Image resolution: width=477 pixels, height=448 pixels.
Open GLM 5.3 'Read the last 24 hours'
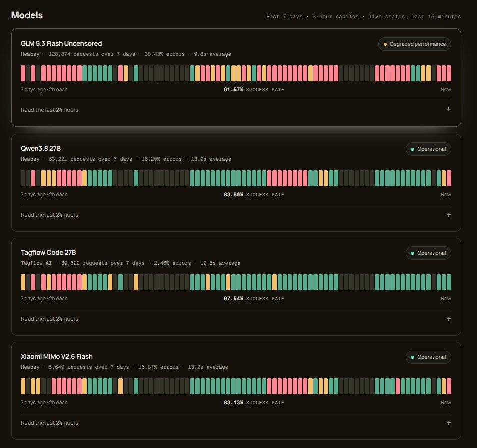tap(49, 110)
